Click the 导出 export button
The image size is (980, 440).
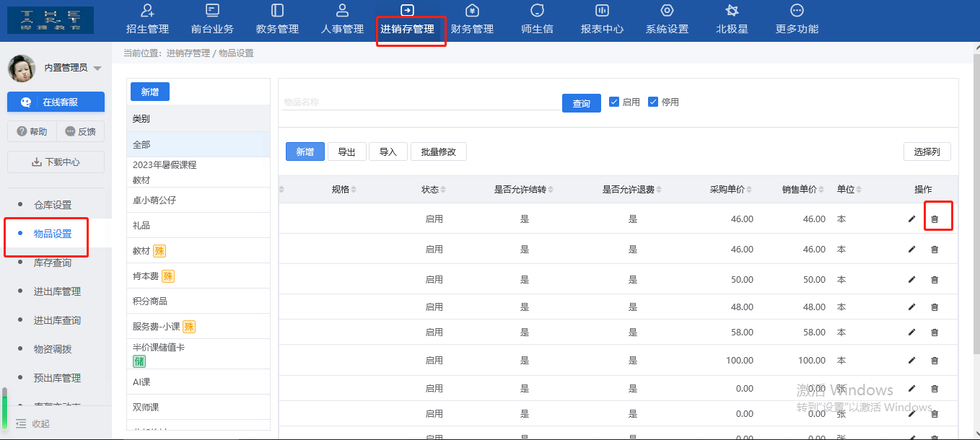tap(347, 151)
